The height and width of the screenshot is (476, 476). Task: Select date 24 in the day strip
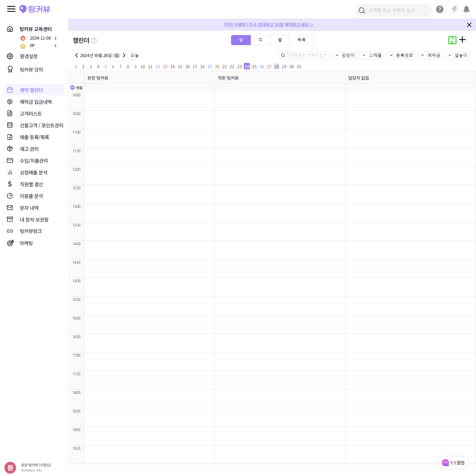247,66
